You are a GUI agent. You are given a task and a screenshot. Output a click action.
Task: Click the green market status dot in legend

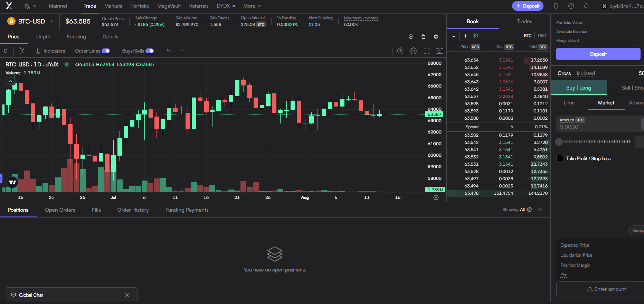67,64
